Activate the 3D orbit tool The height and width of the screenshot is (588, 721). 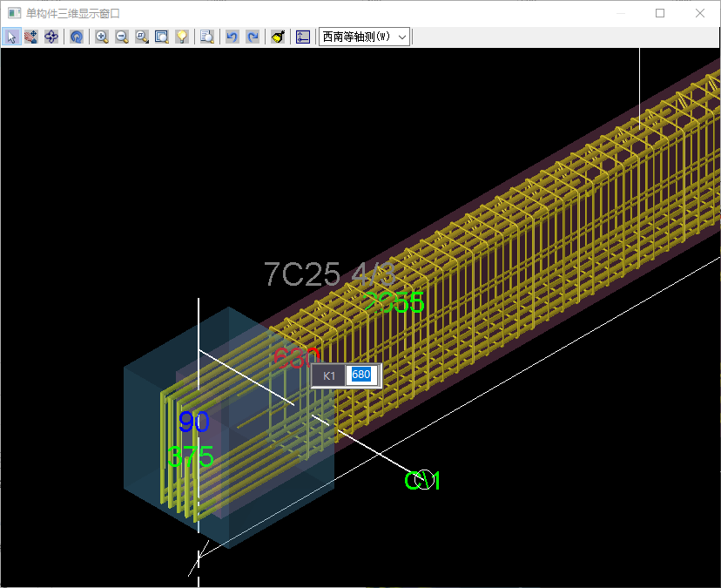click(x=51, y=37)
